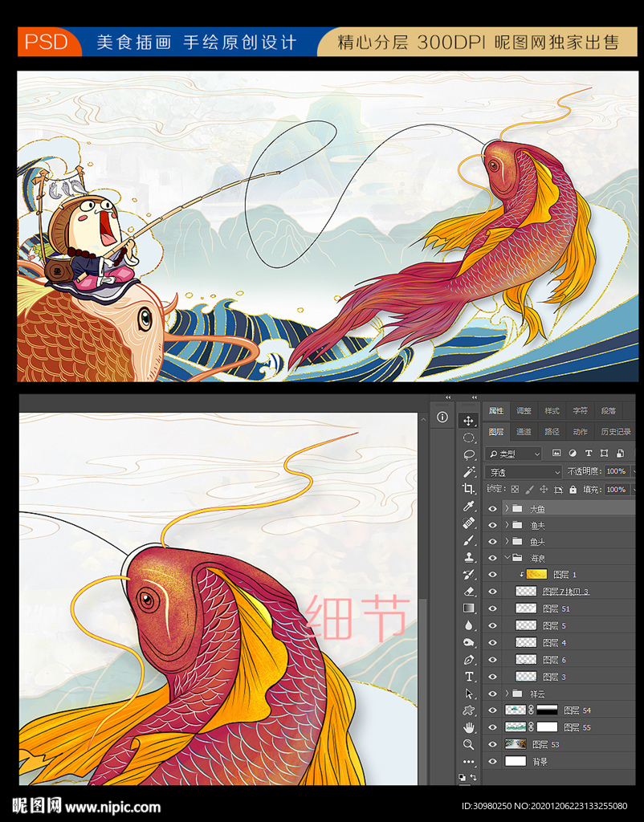The height and width of the screenshot is (822, 644).
Task: Pick the Magic Wand tool
Action: pos(469,472)
